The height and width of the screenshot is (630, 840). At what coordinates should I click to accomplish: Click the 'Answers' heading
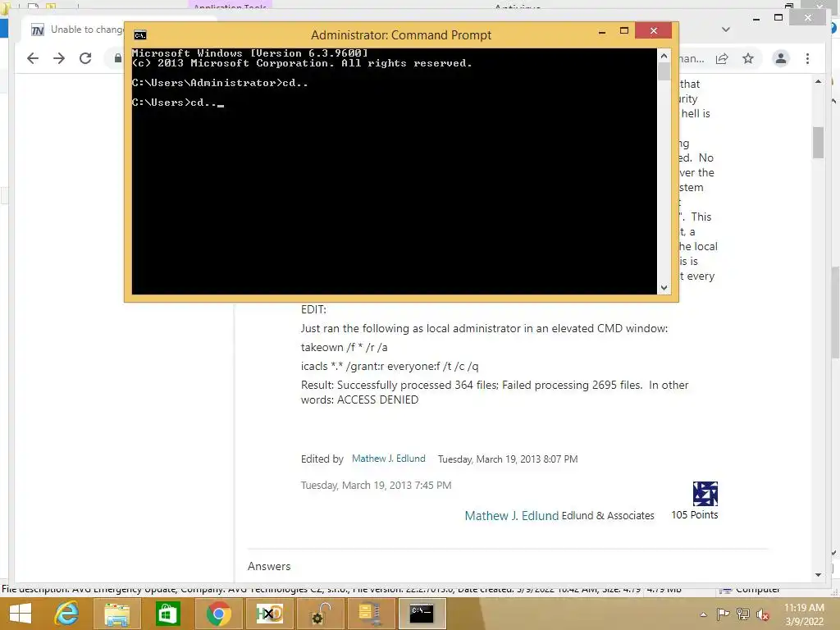(x=269, y=566)
